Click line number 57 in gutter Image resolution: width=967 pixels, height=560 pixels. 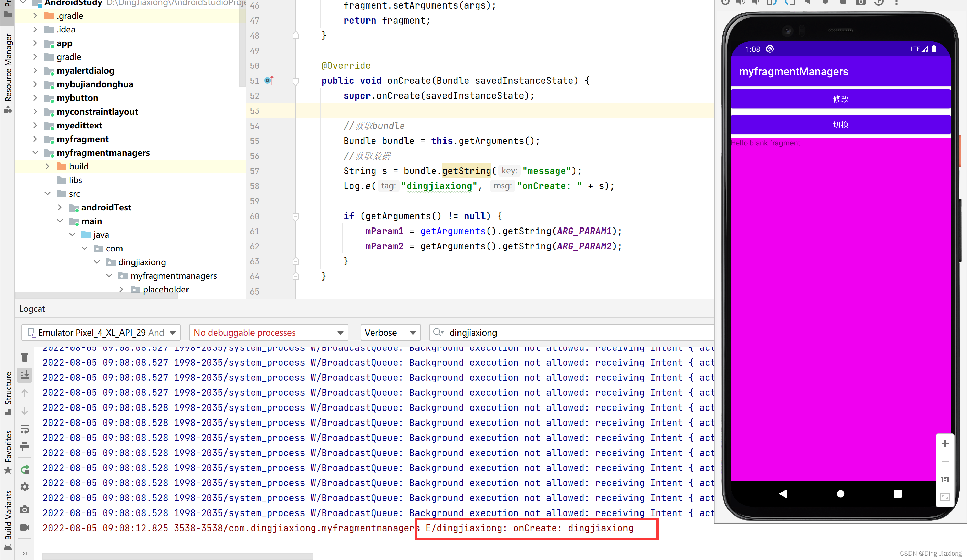tap(255, 171)
